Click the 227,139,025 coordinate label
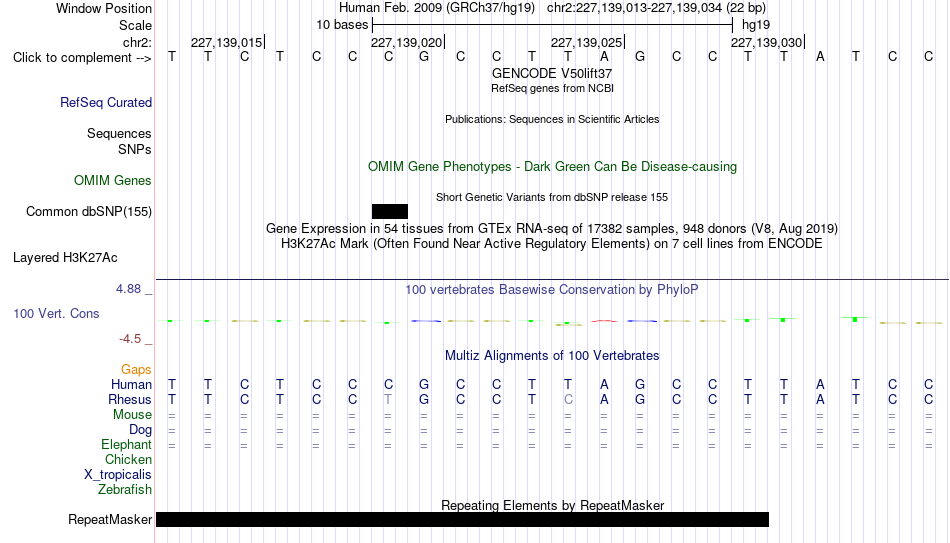Viewport: 950px width, 543px height. click(x=586, y=42)
